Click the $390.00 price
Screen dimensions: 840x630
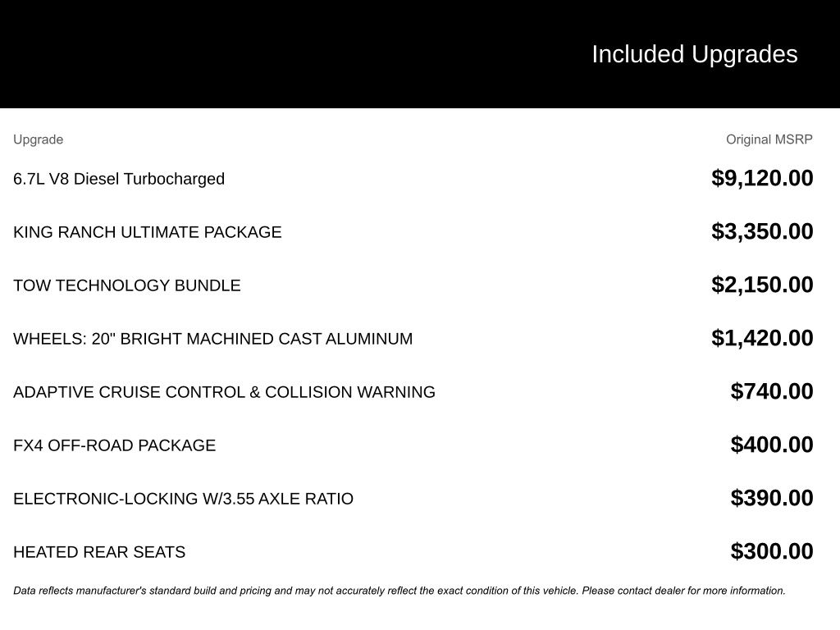point(772,498)
